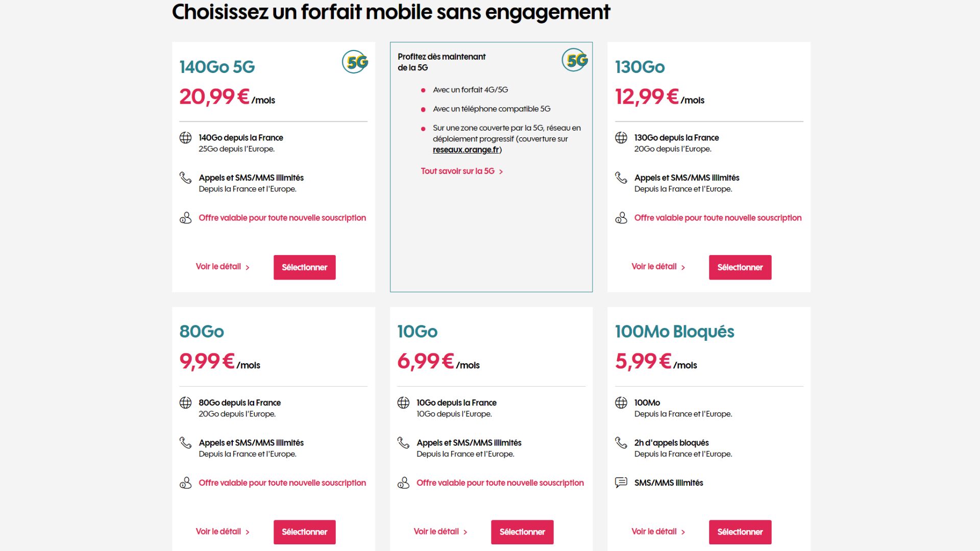The width and height of the screenshot is (980, 551).
Task: Click new subscription icon in 130Go plan
Action: coord(621,218)
